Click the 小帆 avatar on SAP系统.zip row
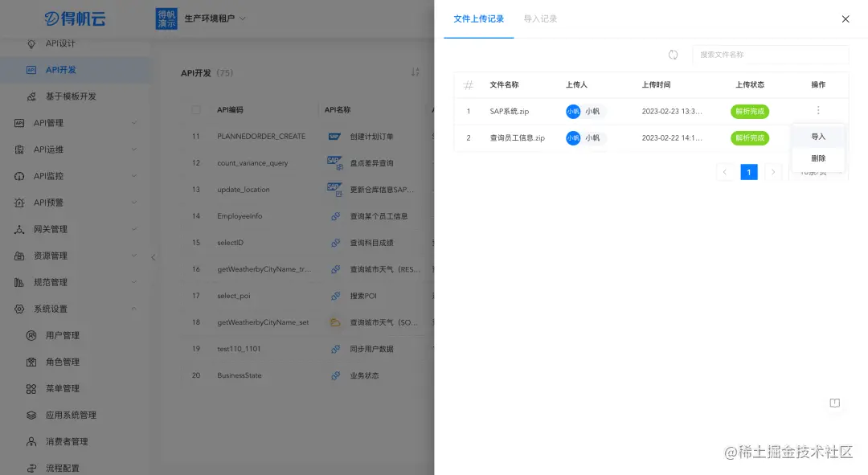 point(572,110)
